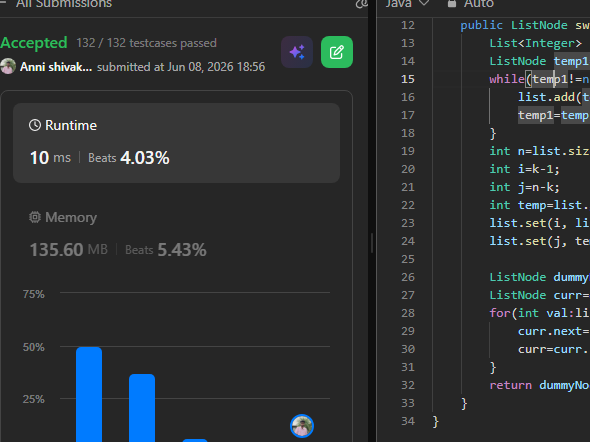Viewport: 590px width, 442px height.
Task: Click 'int temp=list.' on line 22
Action: pyautogui.click(x=538, y=205)
